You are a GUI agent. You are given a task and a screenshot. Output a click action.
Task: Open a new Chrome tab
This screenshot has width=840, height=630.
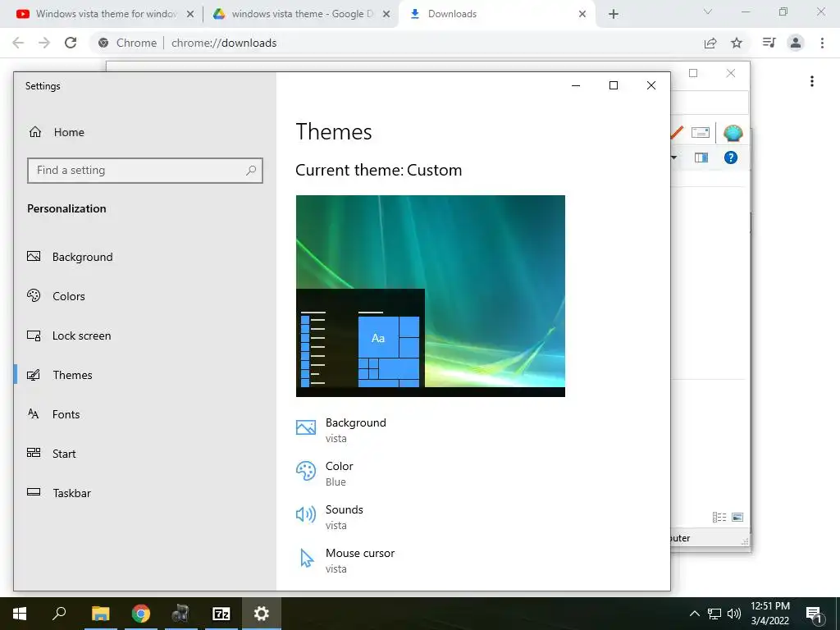click(x=614, y=15)
